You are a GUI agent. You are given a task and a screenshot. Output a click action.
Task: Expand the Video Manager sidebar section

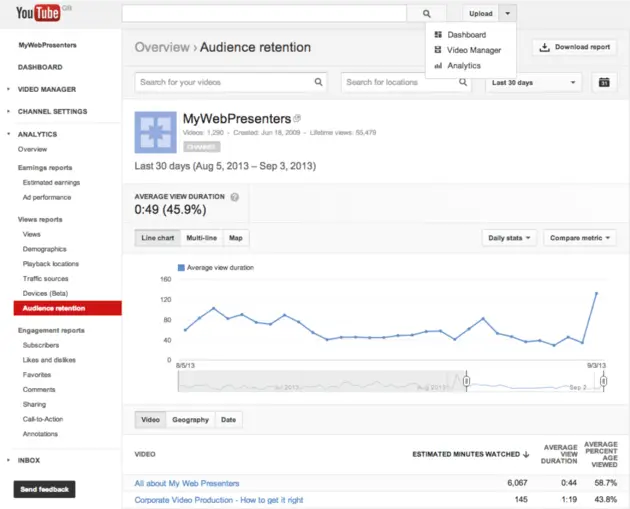8,89
